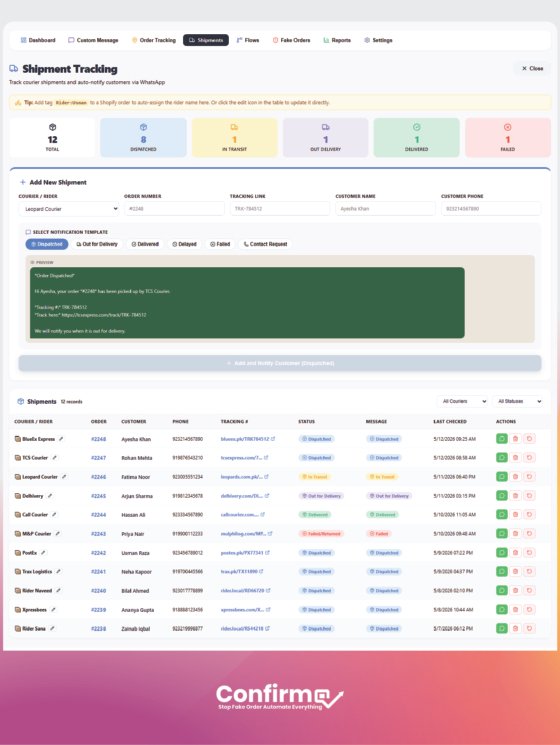
Task: Switch to the Fake Orders tab
Action: [x=291, y=40]
